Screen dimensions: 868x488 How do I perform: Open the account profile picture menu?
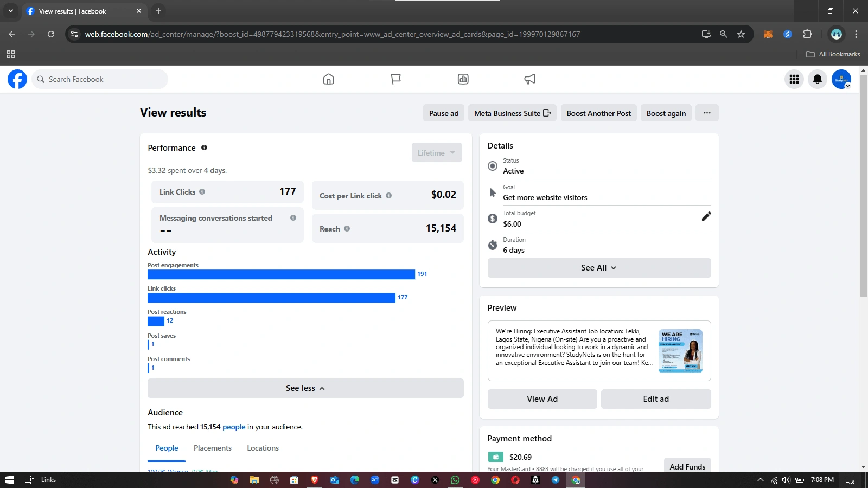[841, 79]
